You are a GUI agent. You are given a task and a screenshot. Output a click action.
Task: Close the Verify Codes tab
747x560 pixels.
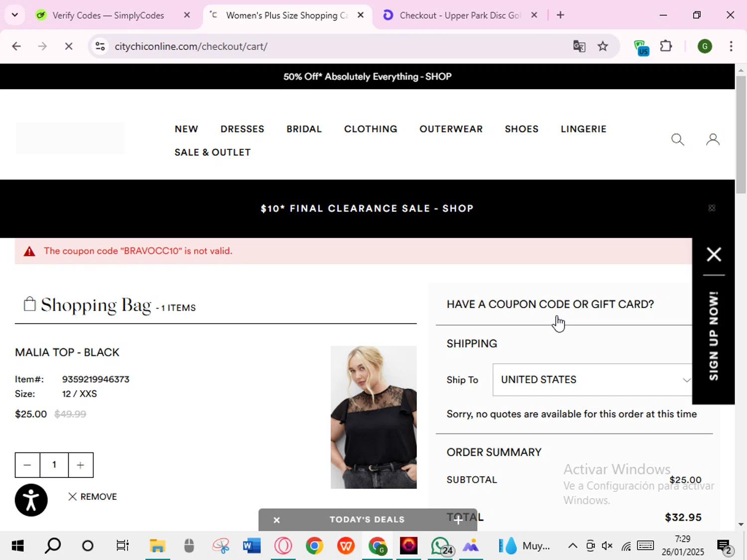point(187,15)
